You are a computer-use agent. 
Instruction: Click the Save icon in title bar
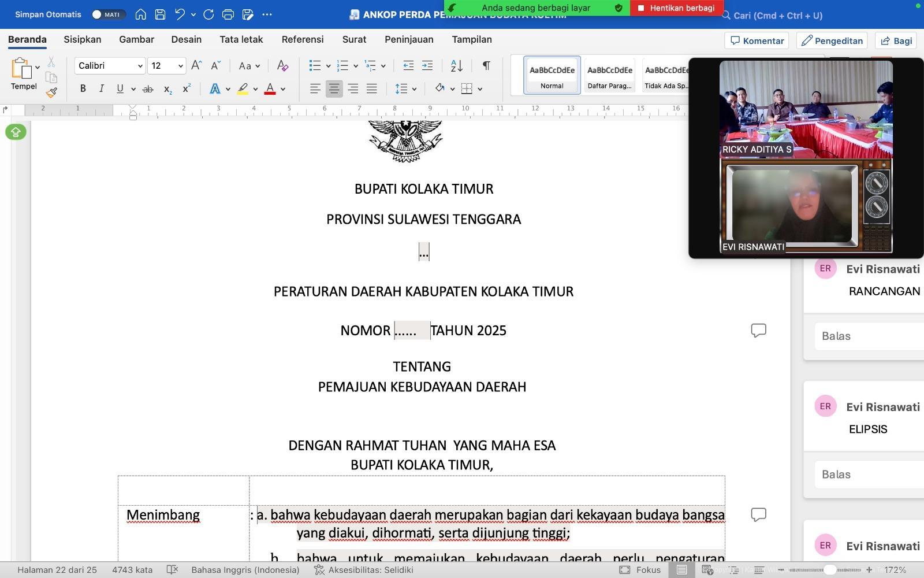pyautogui.click(x=161, y=14)
